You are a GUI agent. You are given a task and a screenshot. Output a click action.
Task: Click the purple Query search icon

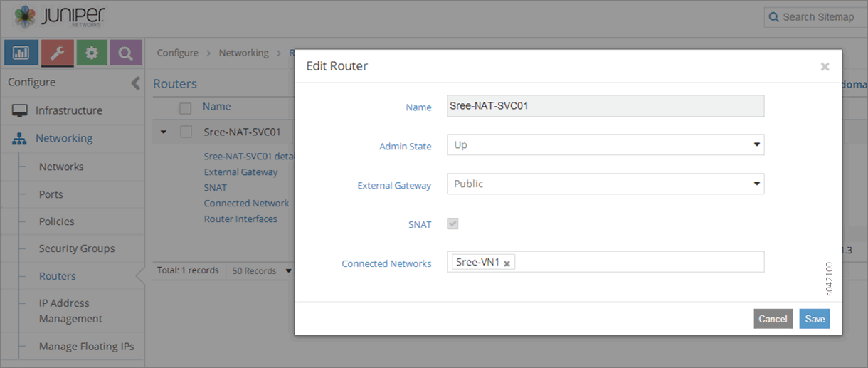125,53
